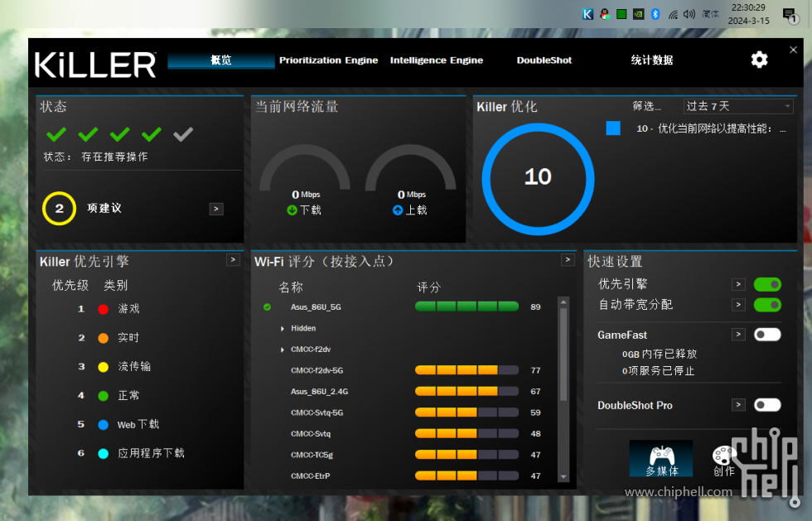Click the volume speaker tray icon
Image resolution: width=812 pixels, height=521 pixels.
689,15
